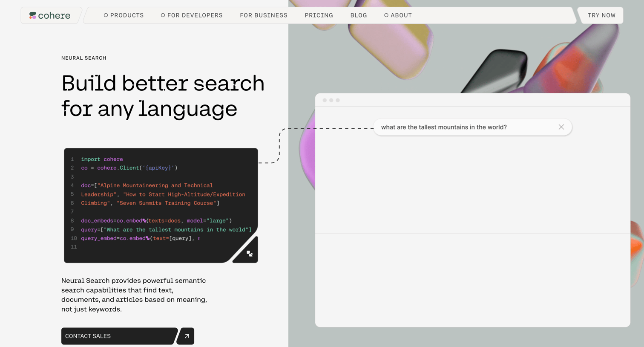644x347 pixels.
Task: Click the query tallest mountains code line
Action: 166,230
